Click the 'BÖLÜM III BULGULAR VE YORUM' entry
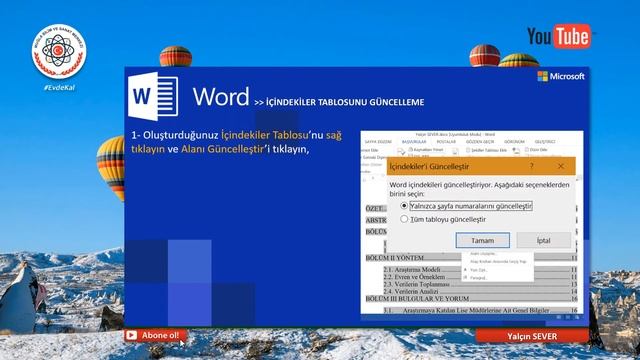 point(417,299)
